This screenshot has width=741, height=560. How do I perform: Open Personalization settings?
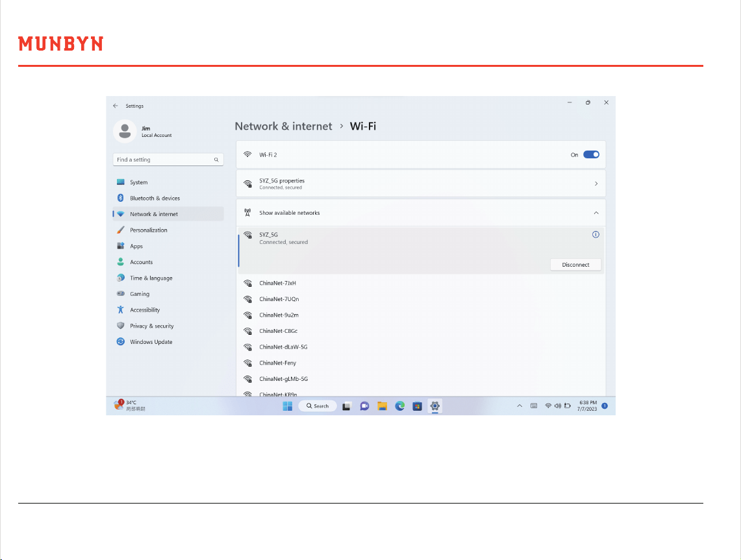(x=168, y=230)
